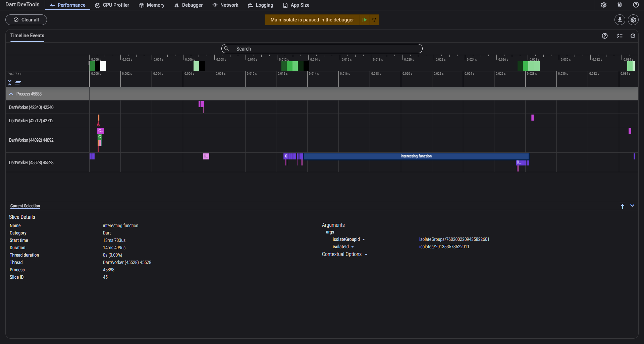Click the Start time value 13ms 733us

point(114,240)
